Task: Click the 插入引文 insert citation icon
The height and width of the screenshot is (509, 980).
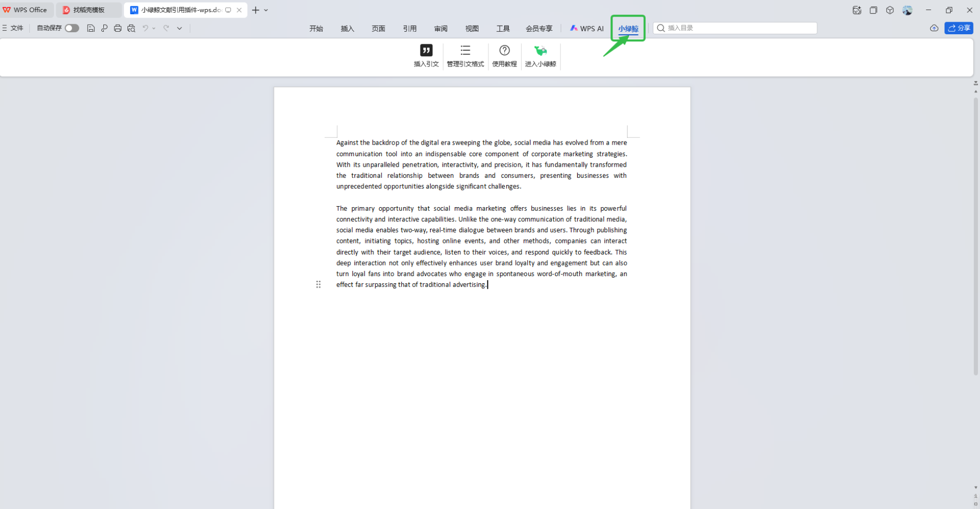Action: 426,51
